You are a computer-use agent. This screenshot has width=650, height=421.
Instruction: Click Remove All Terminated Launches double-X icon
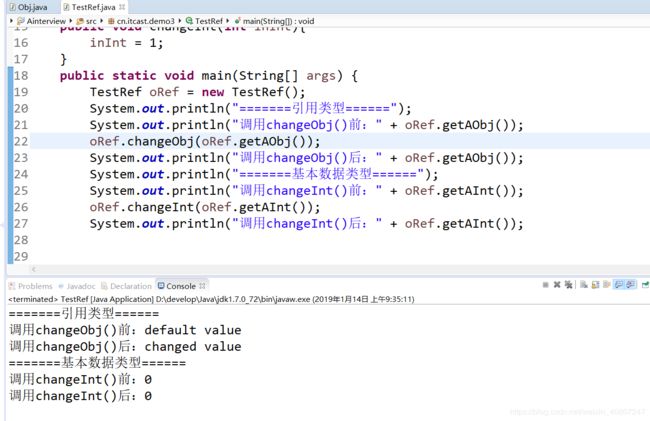568,285
